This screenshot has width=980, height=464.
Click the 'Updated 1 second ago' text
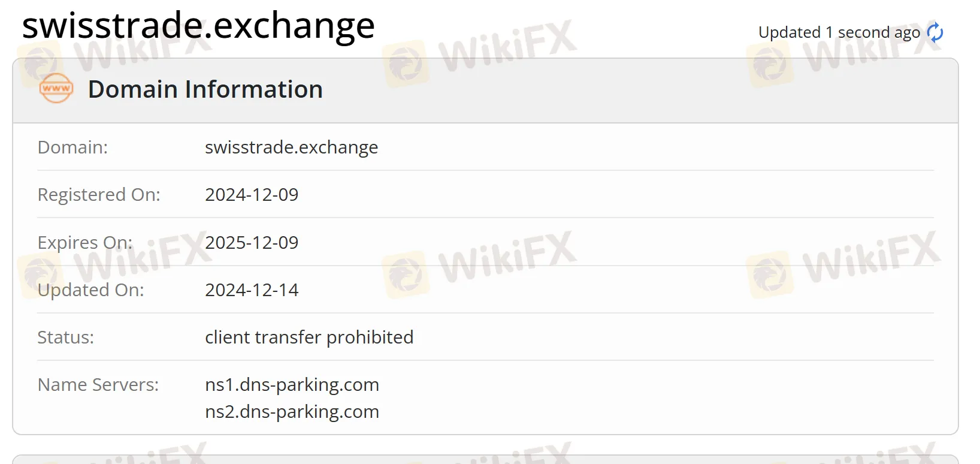(839, 32)
